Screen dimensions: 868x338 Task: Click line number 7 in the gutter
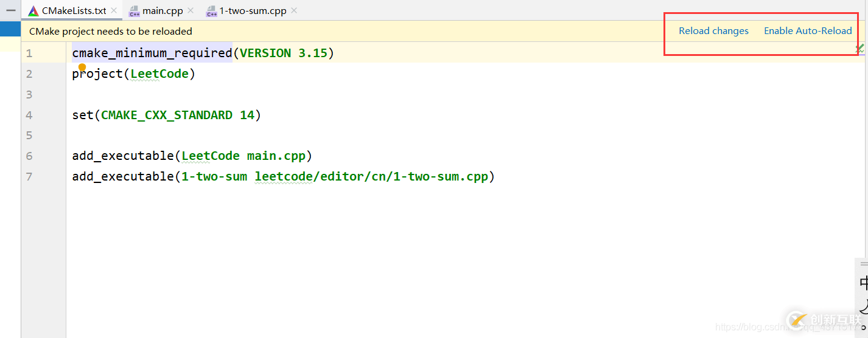29,177
